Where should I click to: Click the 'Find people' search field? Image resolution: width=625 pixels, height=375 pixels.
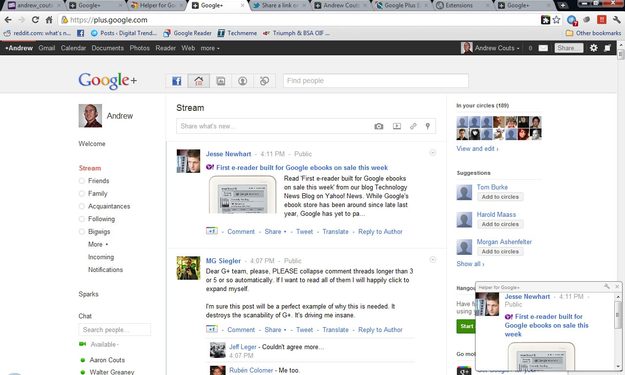click(x=376, y=81)
